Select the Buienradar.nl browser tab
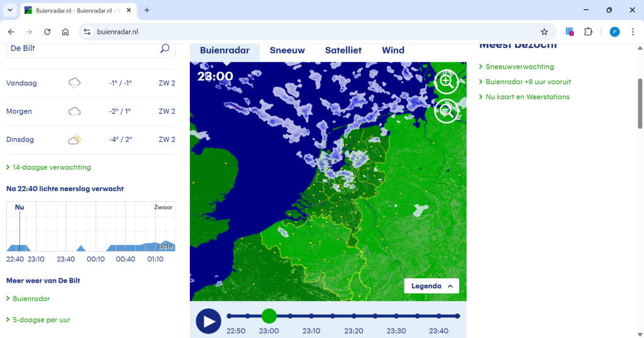 click(78, 10)
